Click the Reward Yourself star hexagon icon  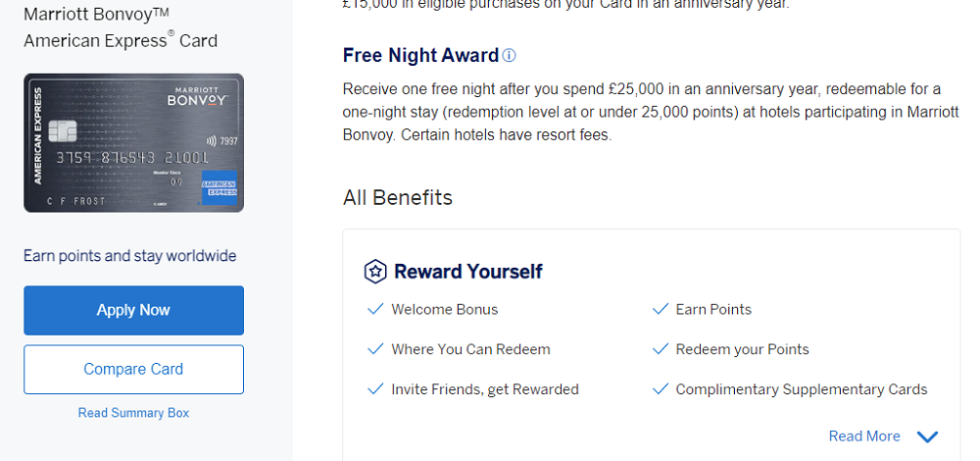click(x=375, y=272)
